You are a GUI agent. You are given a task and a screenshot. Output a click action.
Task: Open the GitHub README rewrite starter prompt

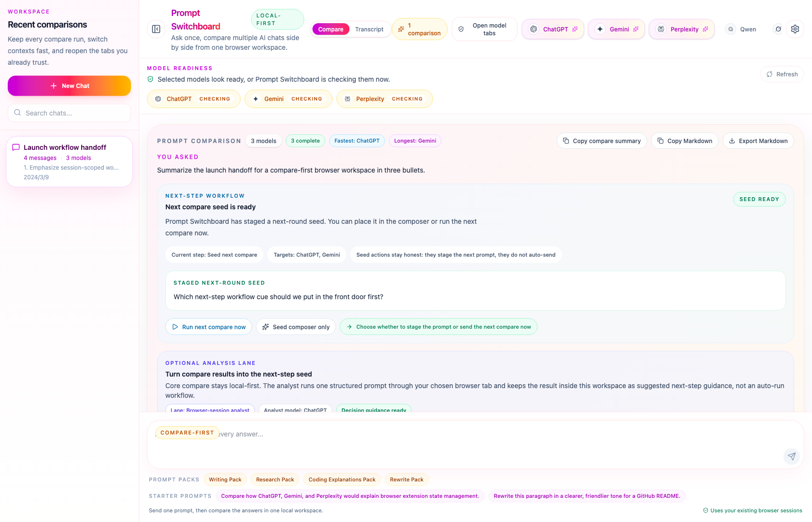[586, 496]
